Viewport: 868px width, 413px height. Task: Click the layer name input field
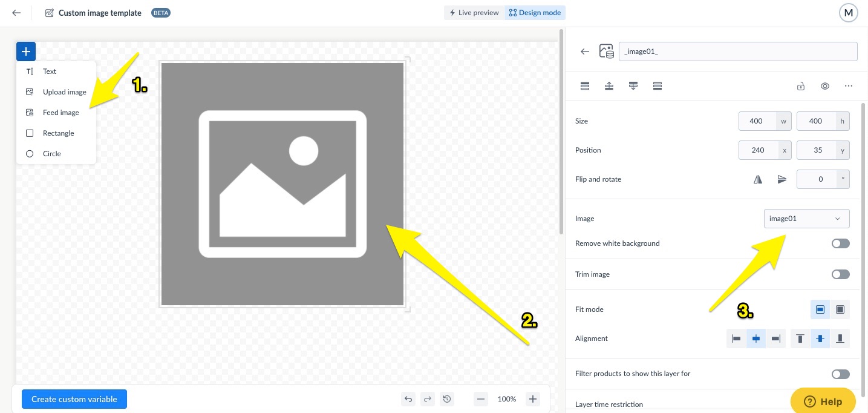(x=737, y=51)
